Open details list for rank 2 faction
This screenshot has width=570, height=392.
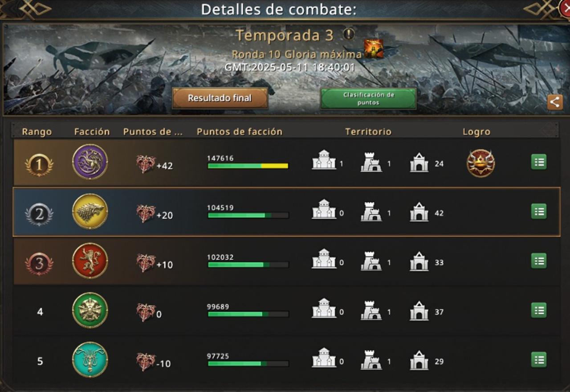[539, 212]
